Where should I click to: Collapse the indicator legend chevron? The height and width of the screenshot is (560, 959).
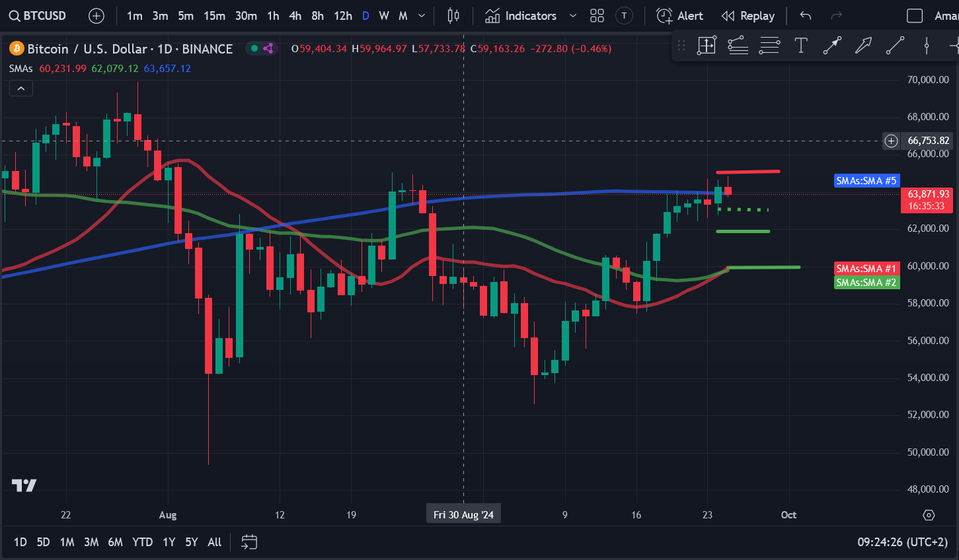(x=21, y=88)
